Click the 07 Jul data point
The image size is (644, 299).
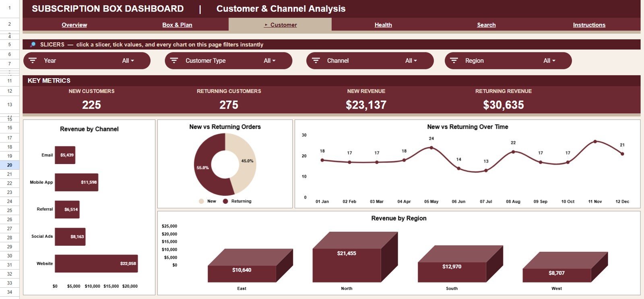486,170
